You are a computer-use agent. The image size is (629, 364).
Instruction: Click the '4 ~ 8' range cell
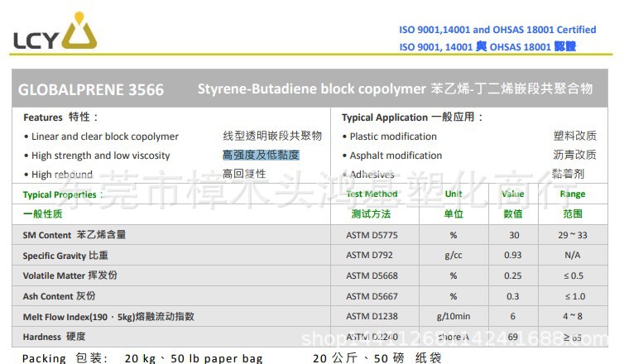[x=573, y=316]
